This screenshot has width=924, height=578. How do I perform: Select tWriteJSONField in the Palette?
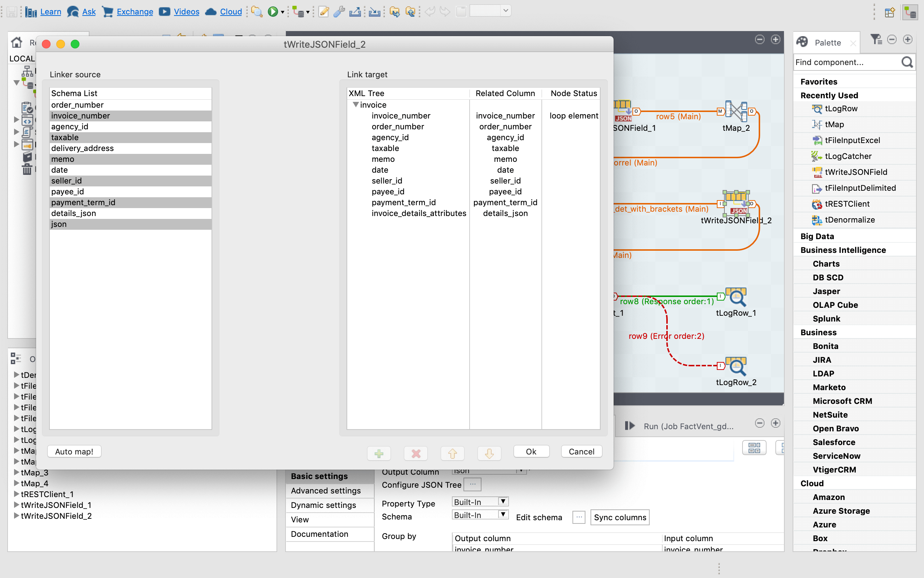855,172
